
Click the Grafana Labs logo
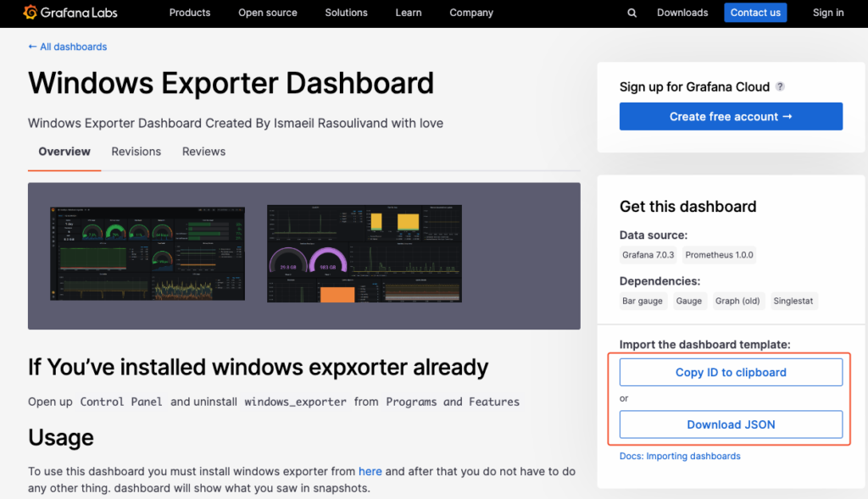[x=70, y=12]
